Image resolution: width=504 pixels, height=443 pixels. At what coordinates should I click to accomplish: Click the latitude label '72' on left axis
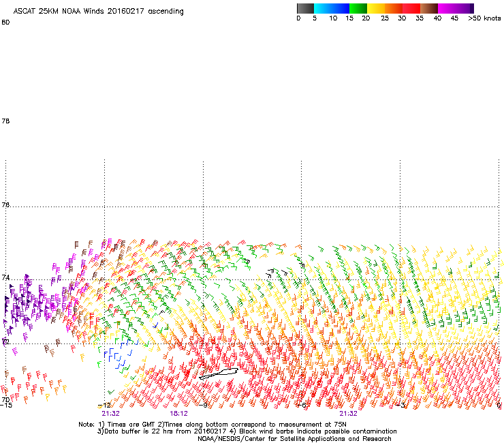coord(5,341)
